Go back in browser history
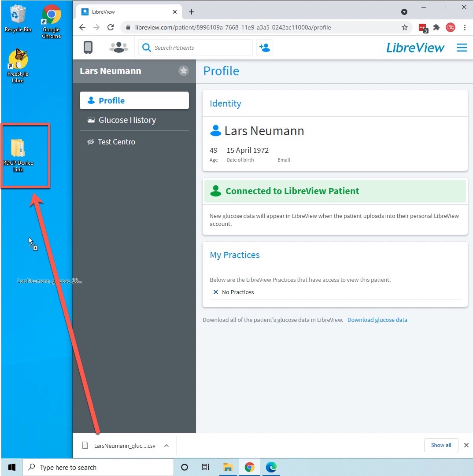 click(82, 27)
